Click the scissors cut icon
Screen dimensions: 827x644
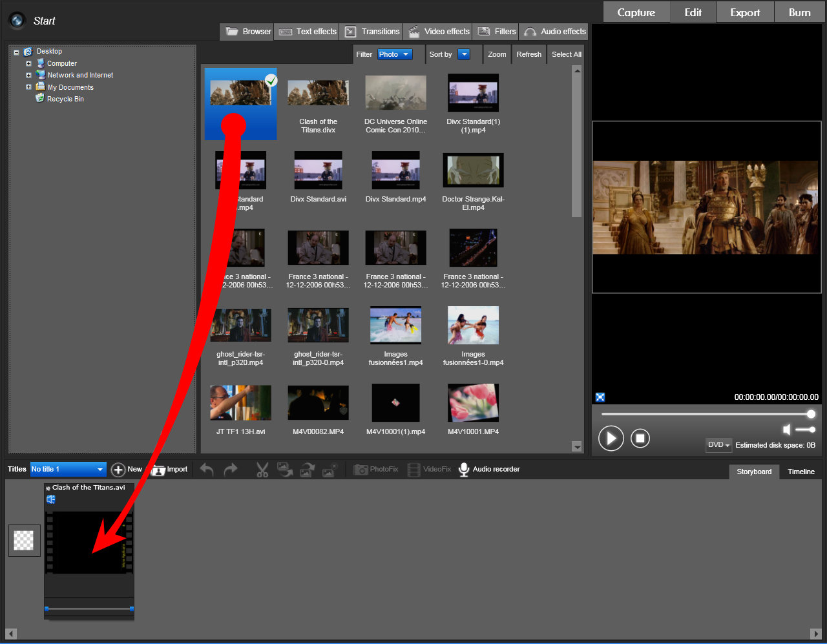coord(262,470)
